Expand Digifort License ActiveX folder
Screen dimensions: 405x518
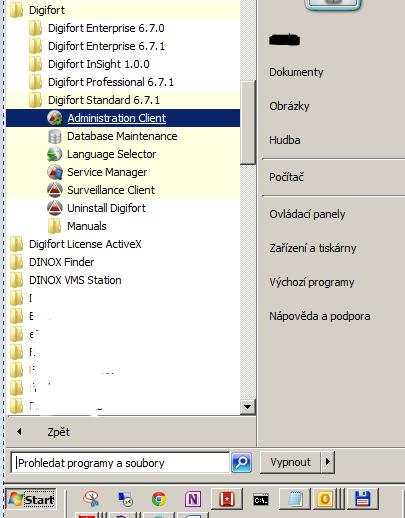point(76,244)
